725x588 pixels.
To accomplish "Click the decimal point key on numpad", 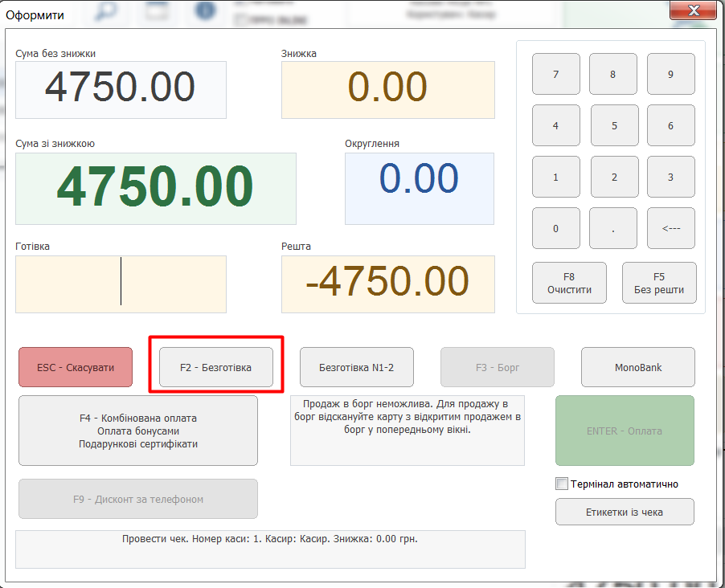I will click(613, 228).
